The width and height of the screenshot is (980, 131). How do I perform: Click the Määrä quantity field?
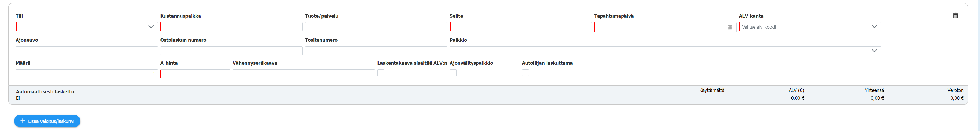pyautogui.click(x=87, y=74)
